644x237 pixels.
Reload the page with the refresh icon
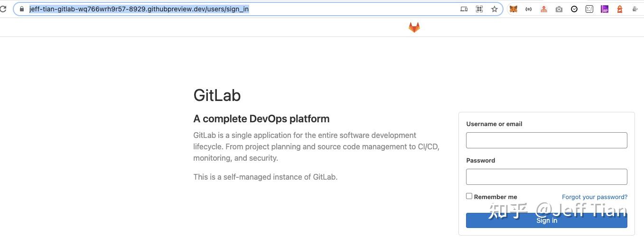click(x=3, y=9)
